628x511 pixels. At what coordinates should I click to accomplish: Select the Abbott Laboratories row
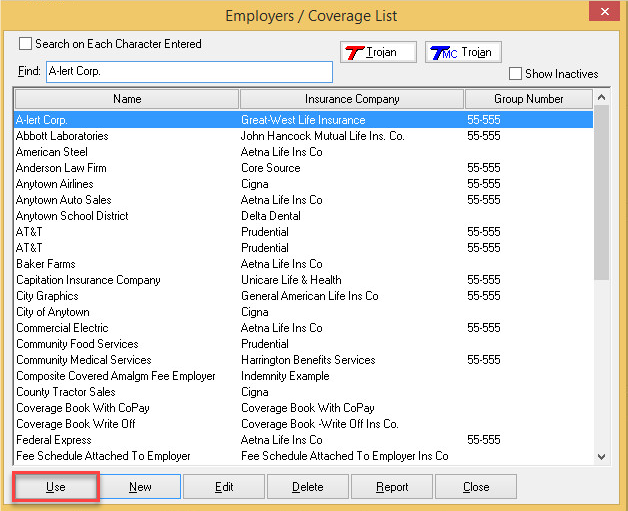(x=304, y=136)
